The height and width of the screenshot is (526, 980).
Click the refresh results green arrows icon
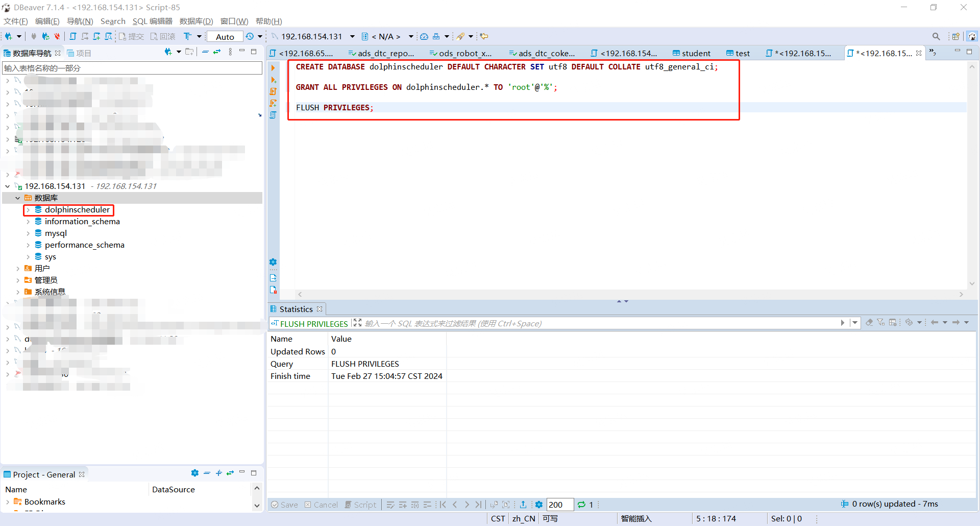581,505
